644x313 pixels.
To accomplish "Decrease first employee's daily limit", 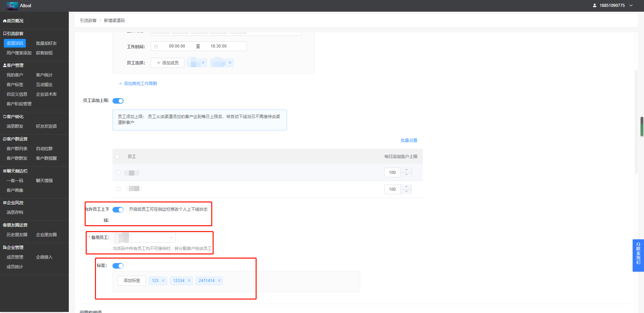I will [x=406, y=175].
